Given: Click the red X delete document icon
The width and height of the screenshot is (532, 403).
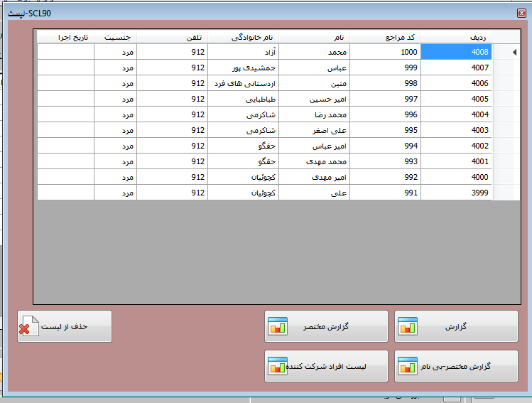Looking at the screenshot, I should tap(28, 326).
